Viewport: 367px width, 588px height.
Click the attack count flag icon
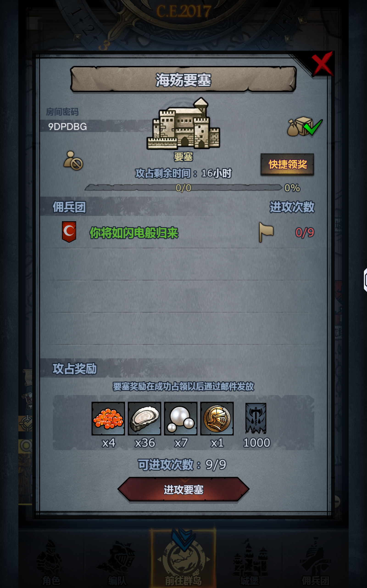point(266,232)
